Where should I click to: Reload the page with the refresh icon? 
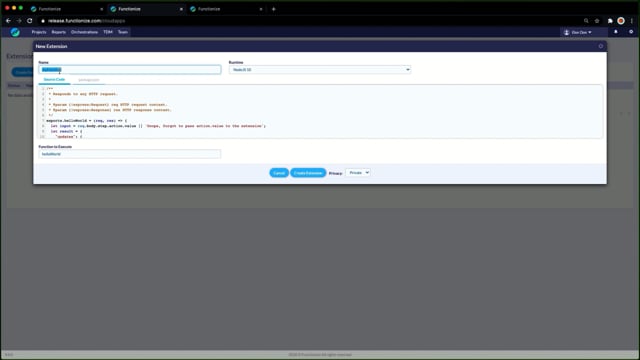click(x=30, y=20)
